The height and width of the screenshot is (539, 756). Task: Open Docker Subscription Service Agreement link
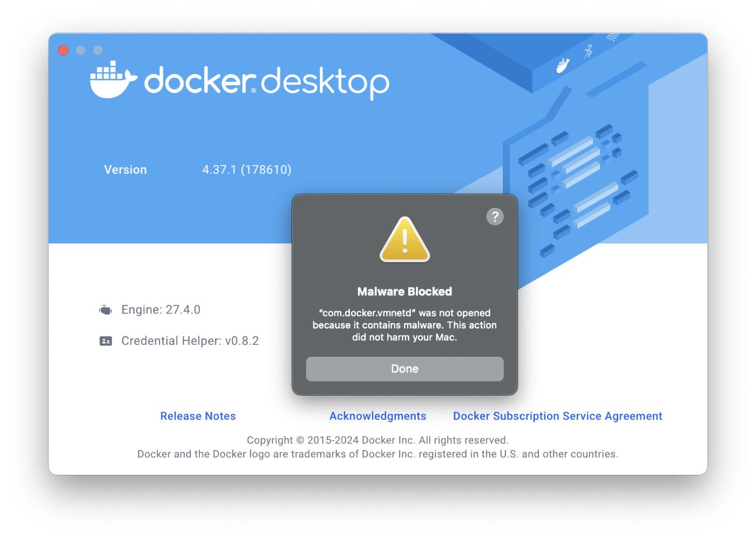[x=557, y=416]
